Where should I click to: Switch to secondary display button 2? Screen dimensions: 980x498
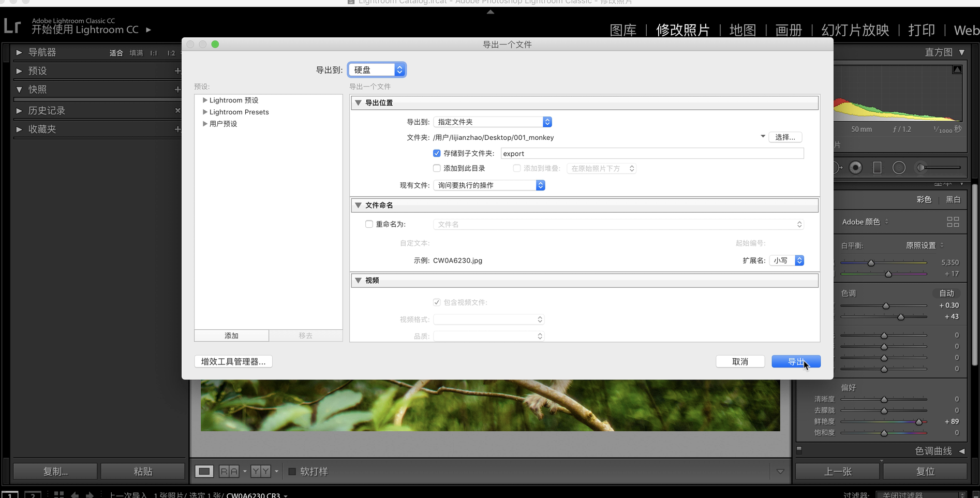(33, 495)
